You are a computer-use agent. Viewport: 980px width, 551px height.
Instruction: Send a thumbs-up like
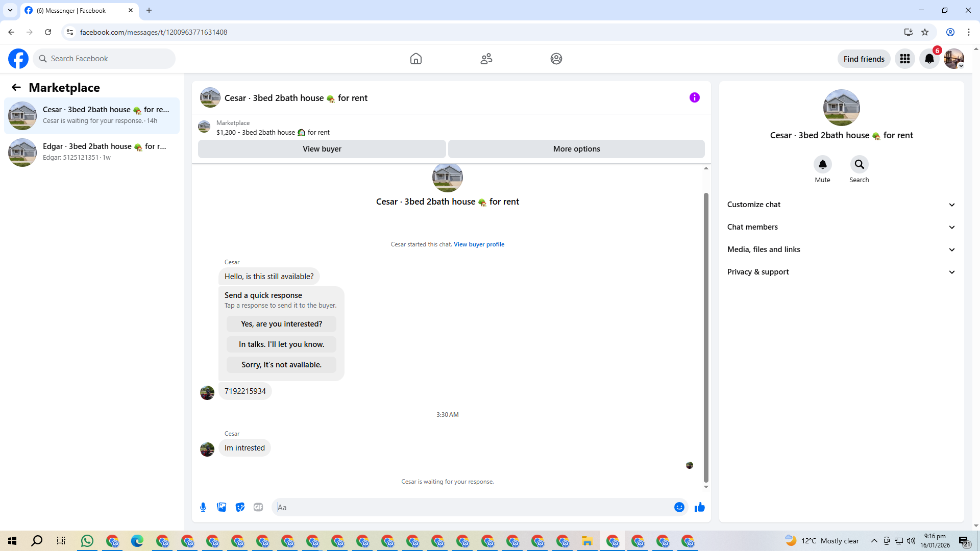tap(699, 507)
